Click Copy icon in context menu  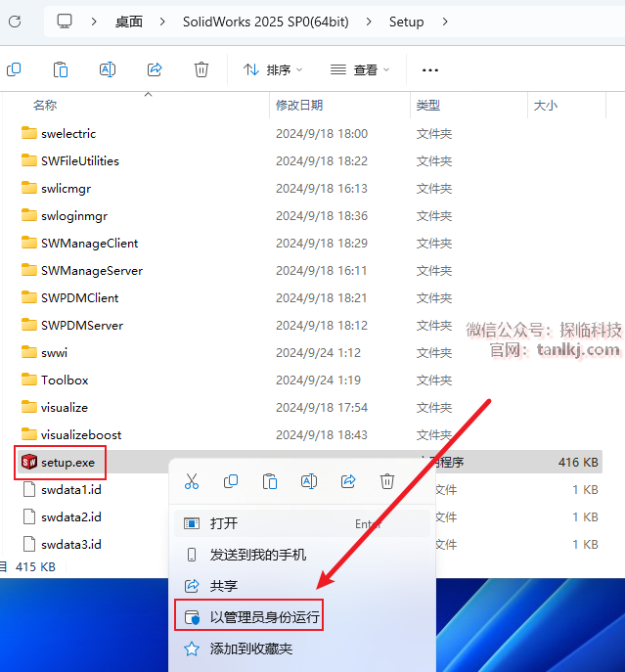[231, 481]
